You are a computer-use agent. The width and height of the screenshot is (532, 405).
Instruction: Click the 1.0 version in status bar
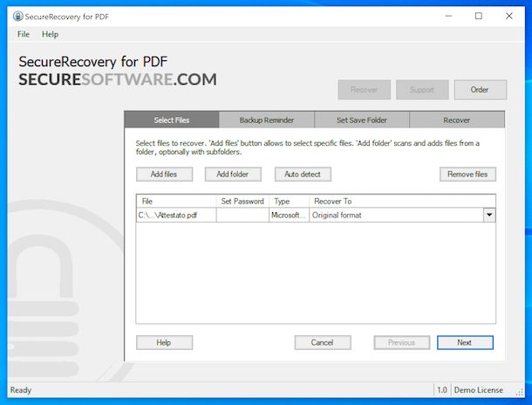(x=442, y=390)
